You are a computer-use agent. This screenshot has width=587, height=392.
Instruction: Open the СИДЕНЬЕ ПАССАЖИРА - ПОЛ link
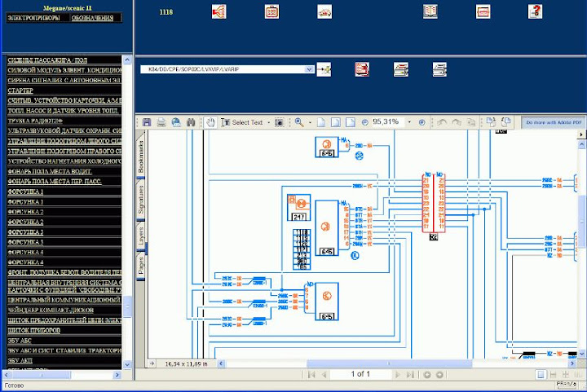47,60
